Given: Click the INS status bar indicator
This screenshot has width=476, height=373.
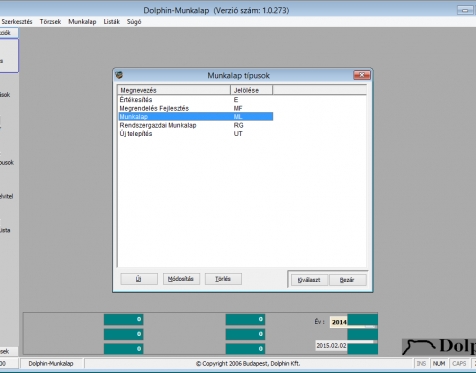Looking at the screenshot, I should point(421,363).
